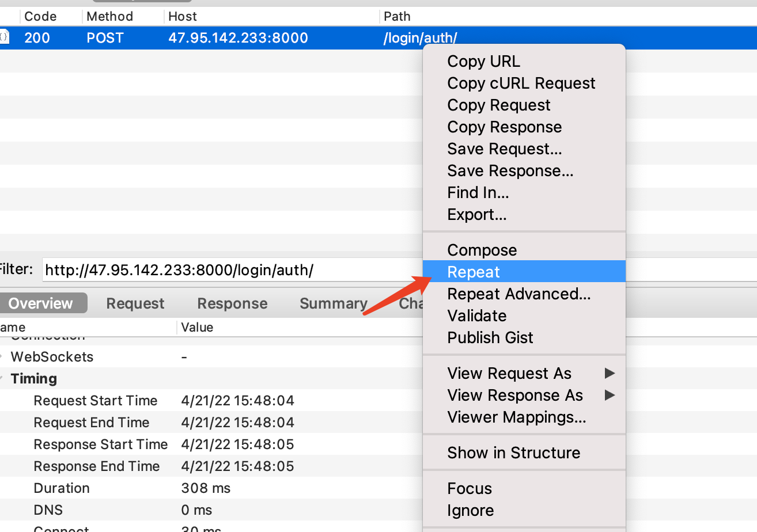Select Show in Structure

click(513, 453)
